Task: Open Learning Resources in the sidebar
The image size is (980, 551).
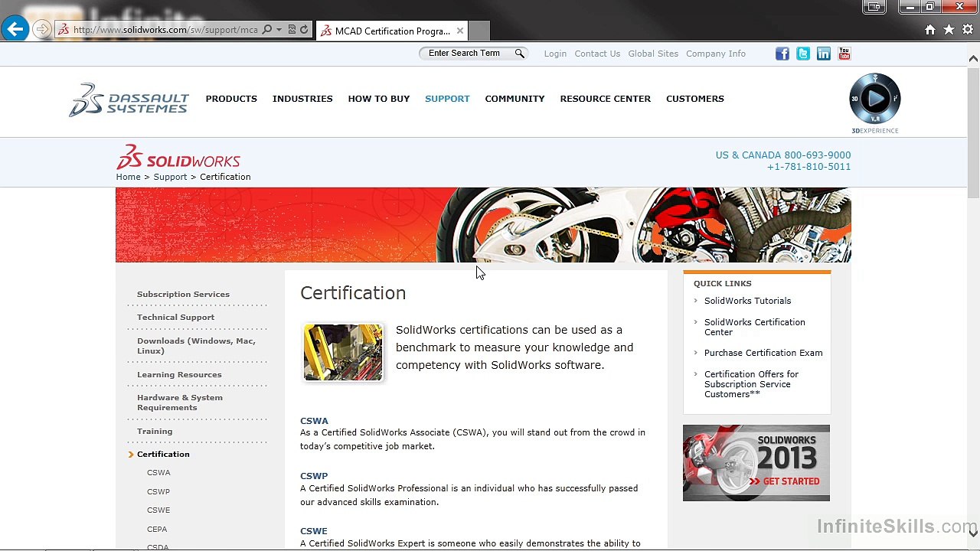Action: [x=179, y=374]
